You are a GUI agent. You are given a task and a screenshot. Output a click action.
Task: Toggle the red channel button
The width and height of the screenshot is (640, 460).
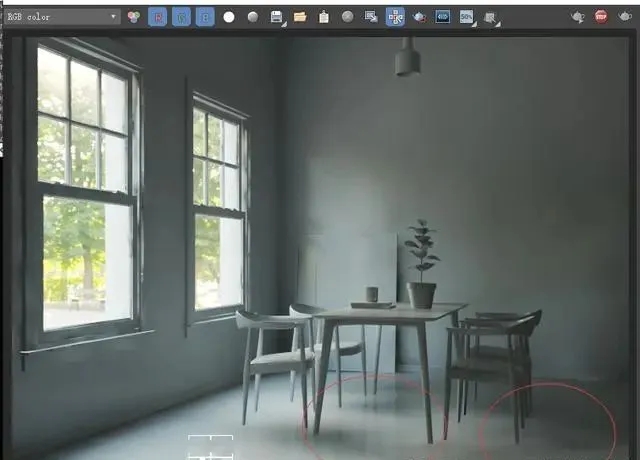click(x=158, y=17)
